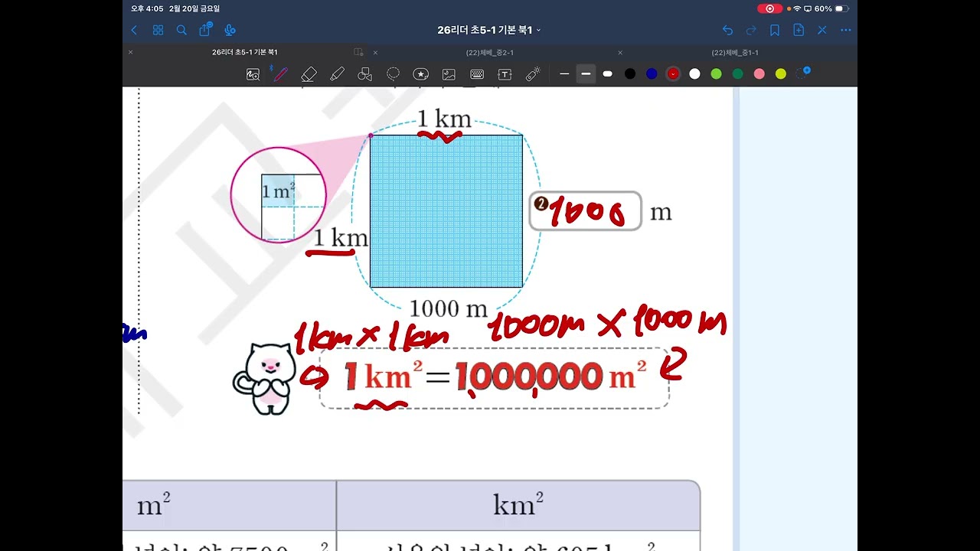Select the Laser pointer tool
The width and height of the screenshot is (980, 551).
[533, 74]
